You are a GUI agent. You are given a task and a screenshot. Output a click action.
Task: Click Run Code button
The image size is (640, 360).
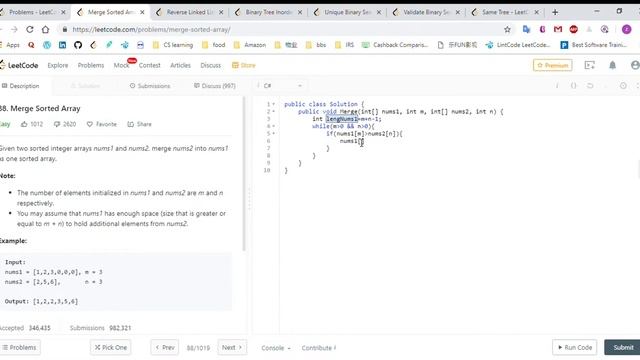point(575,347)
